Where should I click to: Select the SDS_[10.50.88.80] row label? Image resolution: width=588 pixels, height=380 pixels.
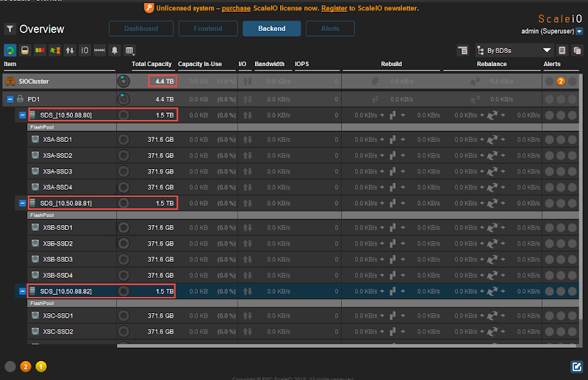coord(65,115)
